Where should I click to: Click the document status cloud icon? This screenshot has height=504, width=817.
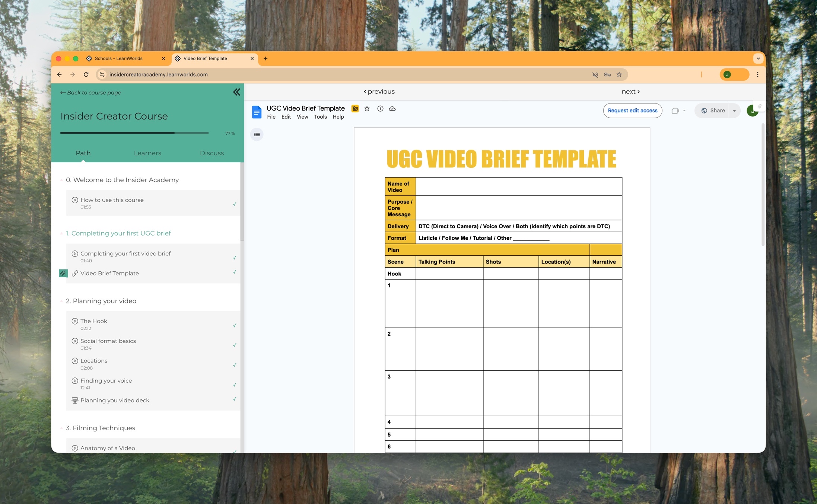point(392,109)
